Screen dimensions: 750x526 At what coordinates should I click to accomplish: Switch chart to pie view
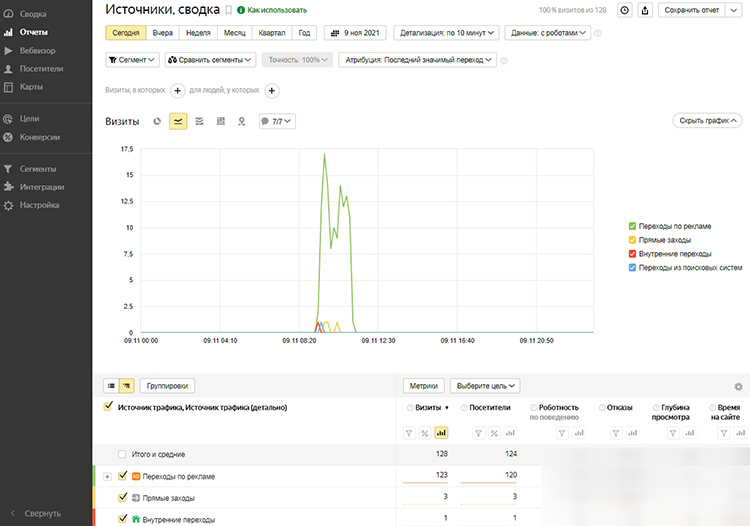(157, 121)
